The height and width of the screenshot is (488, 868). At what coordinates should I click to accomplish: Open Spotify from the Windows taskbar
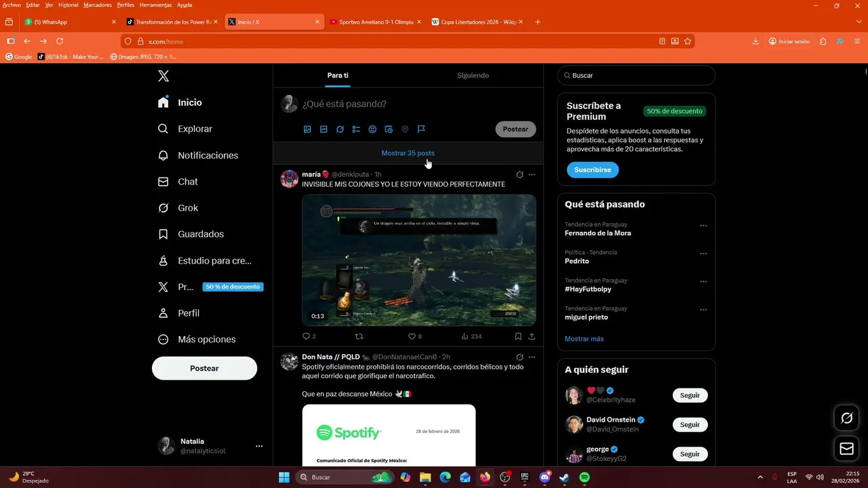click(584, 477)
